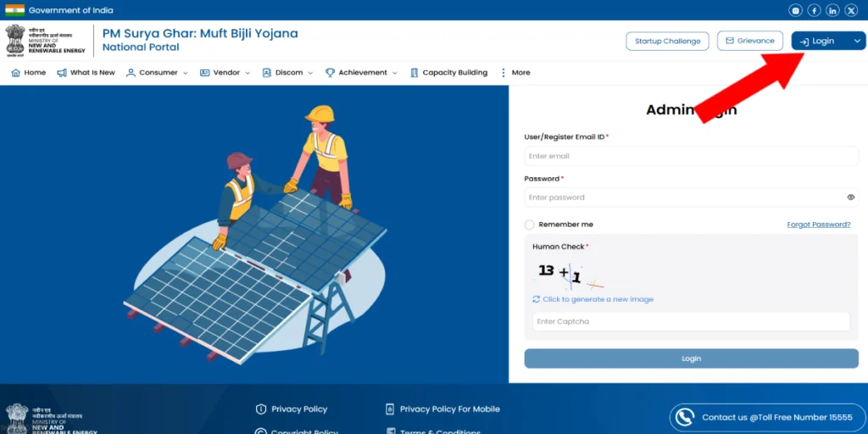Click the Privacy Policy For Mobile icon
The image size is (868, 434).
(x=389, y=409)
